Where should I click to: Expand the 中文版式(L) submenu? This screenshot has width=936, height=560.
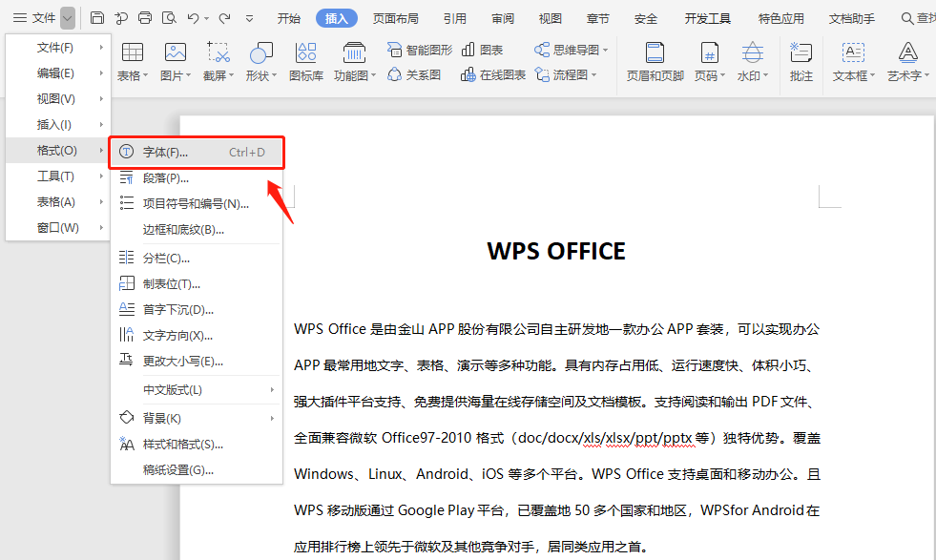272,390
